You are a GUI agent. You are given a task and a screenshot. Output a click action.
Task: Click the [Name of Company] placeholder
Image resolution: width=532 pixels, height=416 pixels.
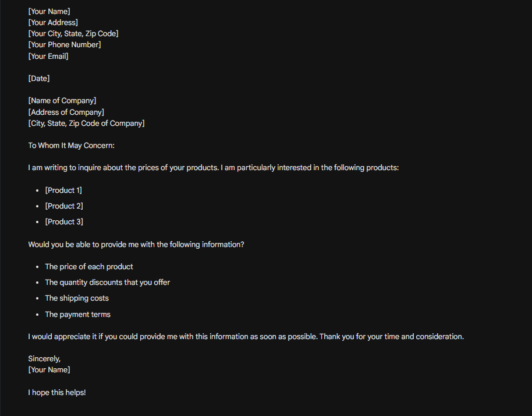[x=62, y=101]
